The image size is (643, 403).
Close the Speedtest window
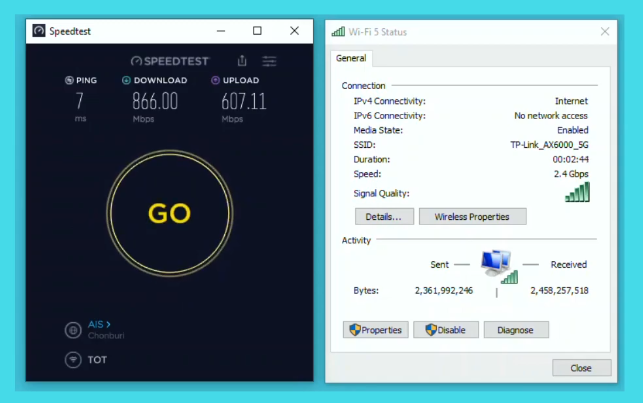294,31
